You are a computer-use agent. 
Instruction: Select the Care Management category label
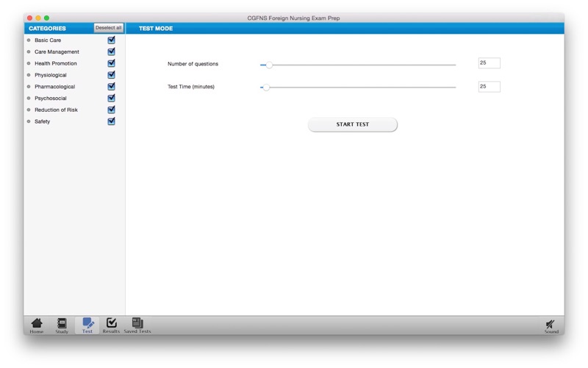(57, 52)
